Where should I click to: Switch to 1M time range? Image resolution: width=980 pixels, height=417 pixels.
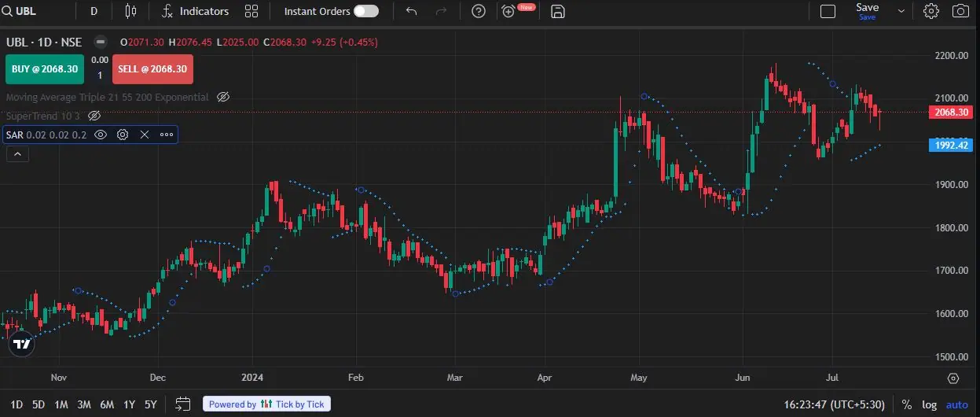click(61, 404)
